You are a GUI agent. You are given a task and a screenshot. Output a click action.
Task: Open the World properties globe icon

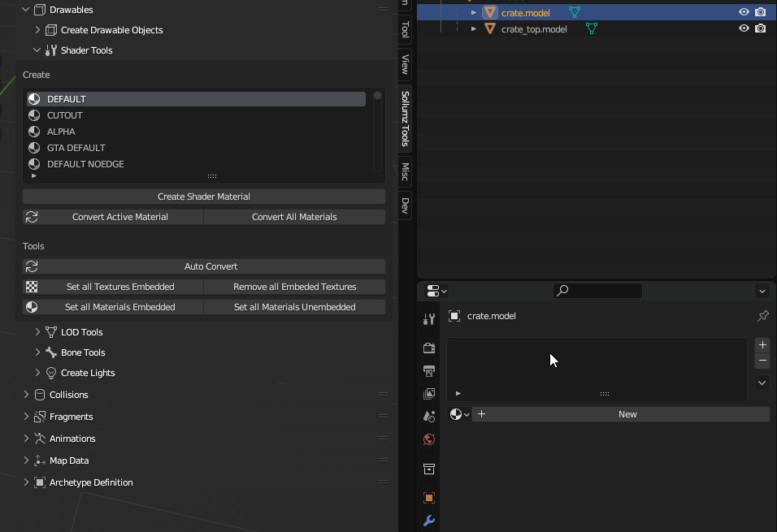click(429, 439)
